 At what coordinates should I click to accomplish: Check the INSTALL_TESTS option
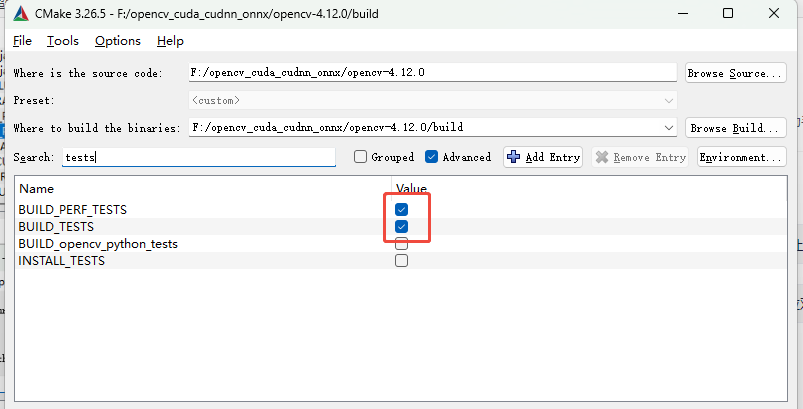[401, 261]
